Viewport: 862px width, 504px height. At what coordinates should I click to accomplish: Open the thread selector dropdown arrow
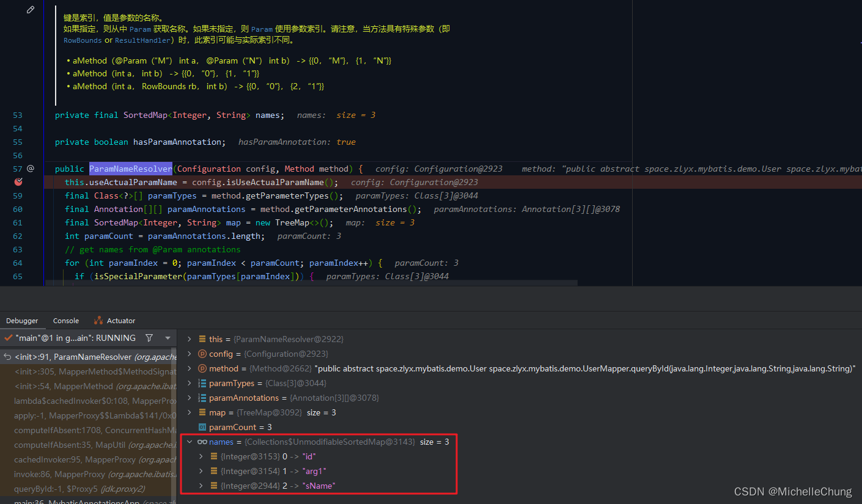168,338
